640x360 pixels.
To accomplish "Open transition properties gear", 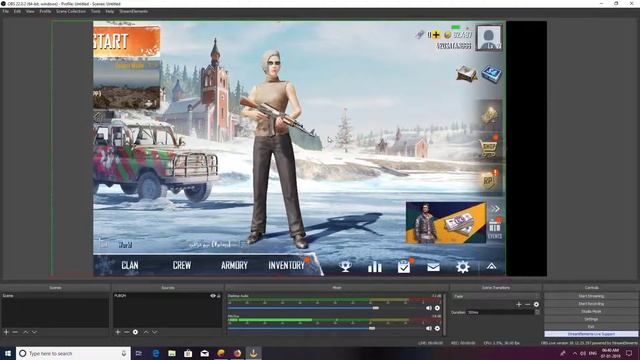I will [536, 304].
